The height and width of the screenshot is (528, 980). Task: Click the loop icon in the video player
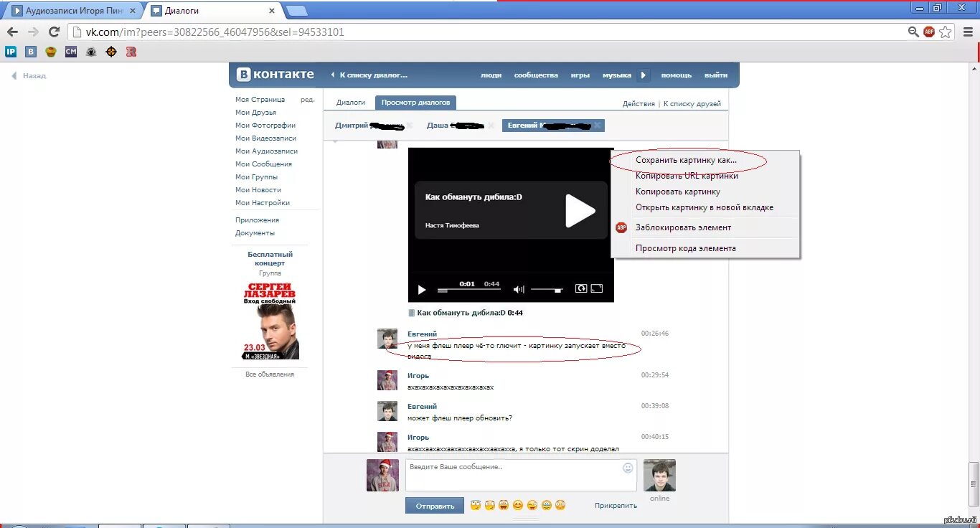tap(581, 288)
